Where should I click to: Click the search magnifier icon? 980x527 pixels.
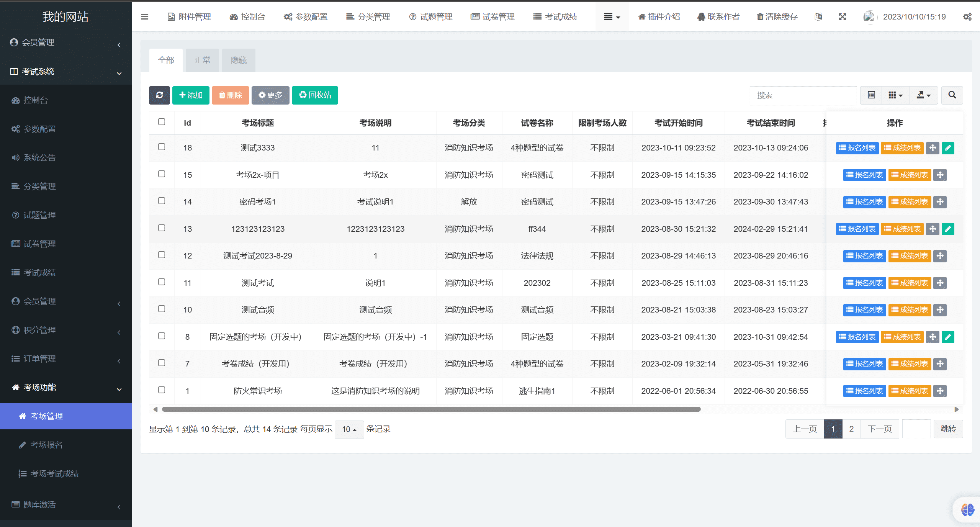click(x=952, y=95)
